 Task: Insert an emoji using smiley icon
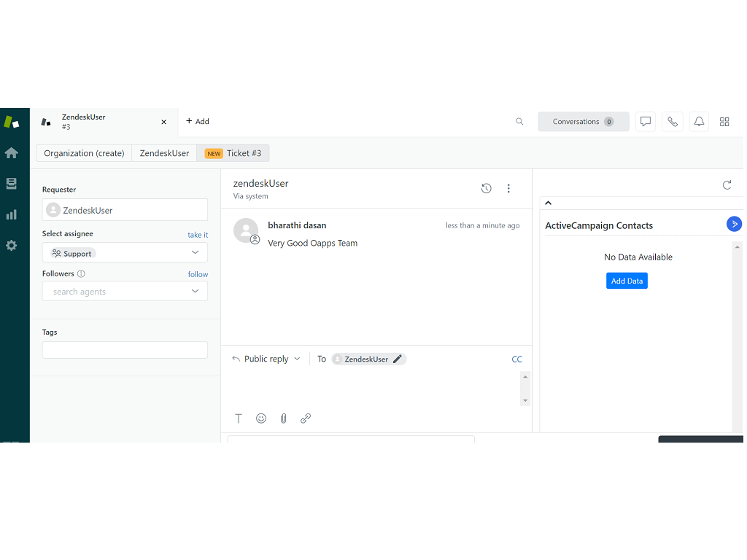(261, 419)
